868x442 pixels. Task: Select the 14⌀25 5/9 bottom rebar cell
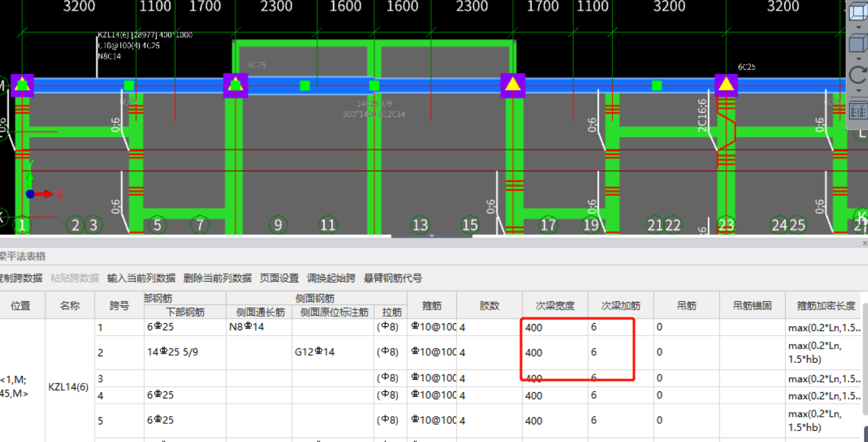pyautogui.click(x=185, y=352)
